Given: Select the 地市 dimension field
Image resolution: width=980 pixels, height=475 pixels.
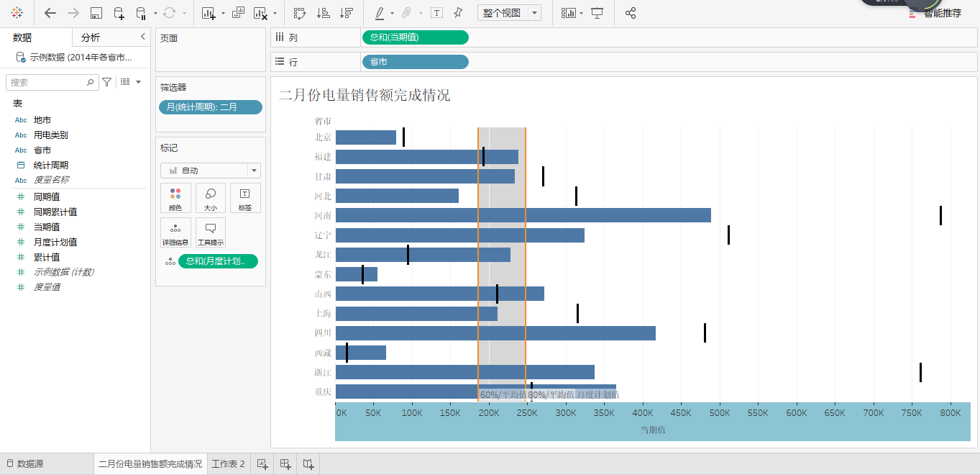Looking at the screenshot, I should pos(42,120).
